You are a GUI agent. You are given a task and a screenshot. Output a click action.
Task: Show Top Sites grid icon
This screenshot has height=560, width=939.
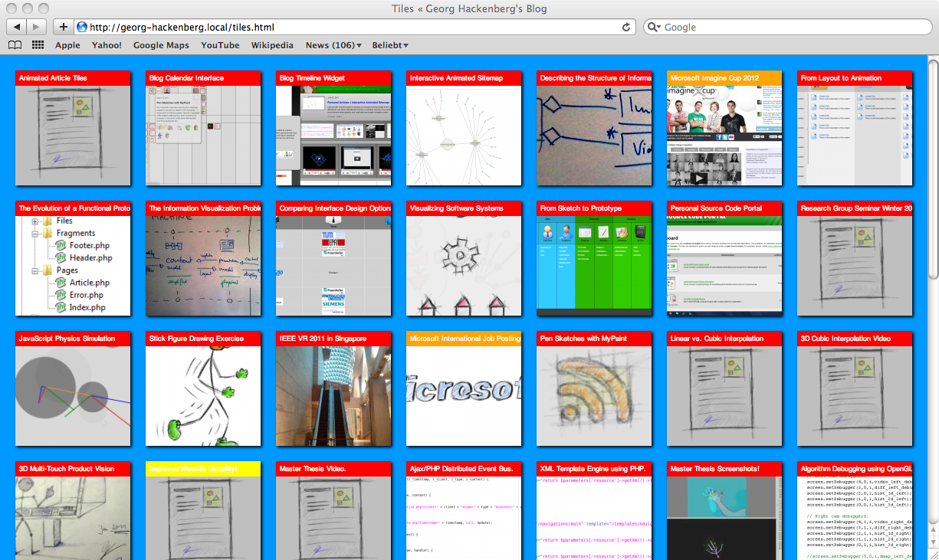click(38, 45)
